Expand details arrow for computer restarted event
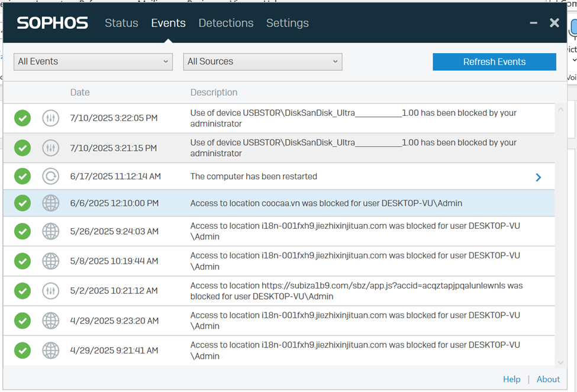577x392 pixels. pos(538,177)
